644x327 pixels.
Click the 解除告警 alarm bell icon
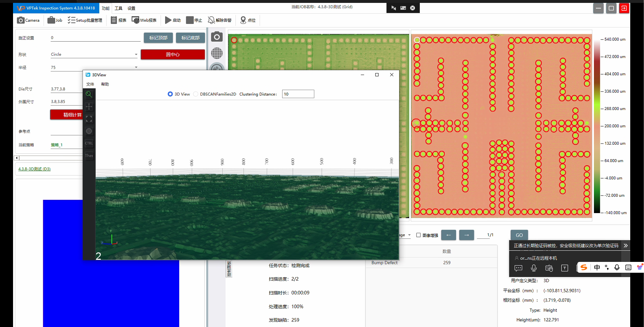pyautogui.click(x=211, y=20)
